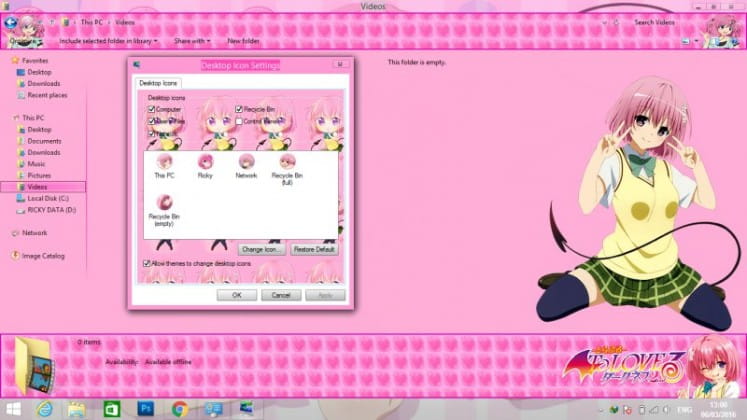Click the Desktop Icon Settings title icon

tap(137, 65)
